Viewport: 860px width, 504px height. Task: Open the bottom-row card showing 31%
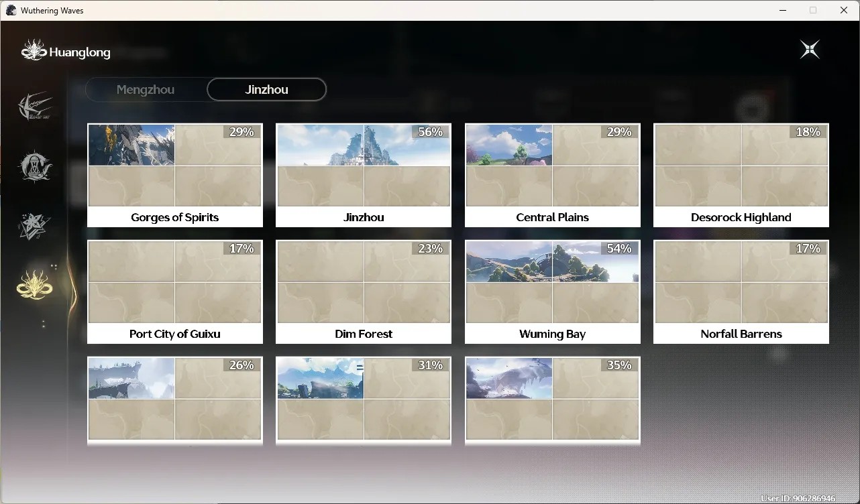tap(364, 401)
